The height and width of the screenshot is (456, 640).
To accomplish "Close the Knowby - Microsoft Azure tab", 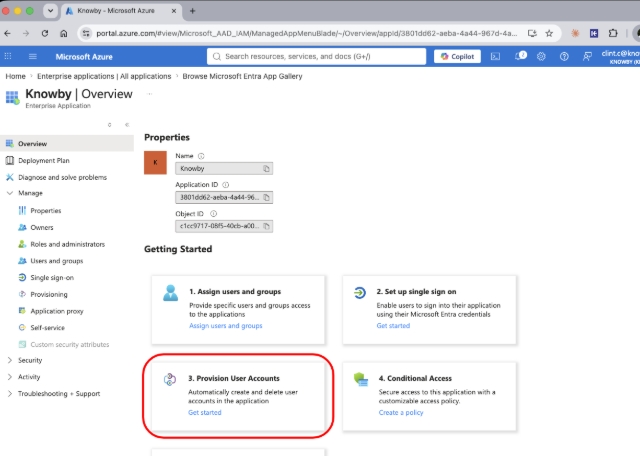I will coord(174,11).
